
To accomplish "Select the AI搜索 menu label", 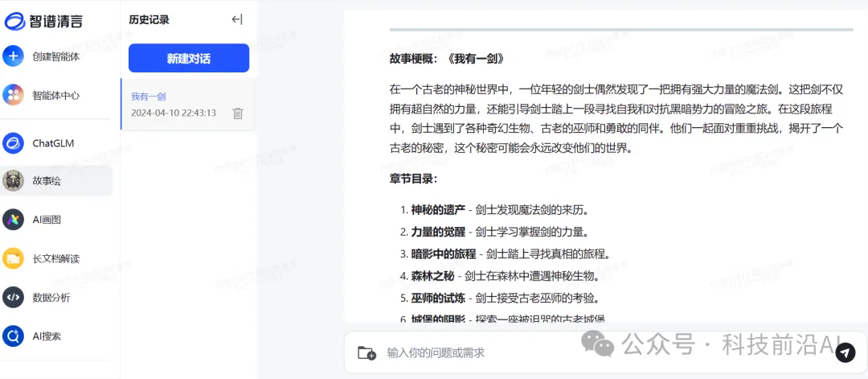I will (47, 336).
